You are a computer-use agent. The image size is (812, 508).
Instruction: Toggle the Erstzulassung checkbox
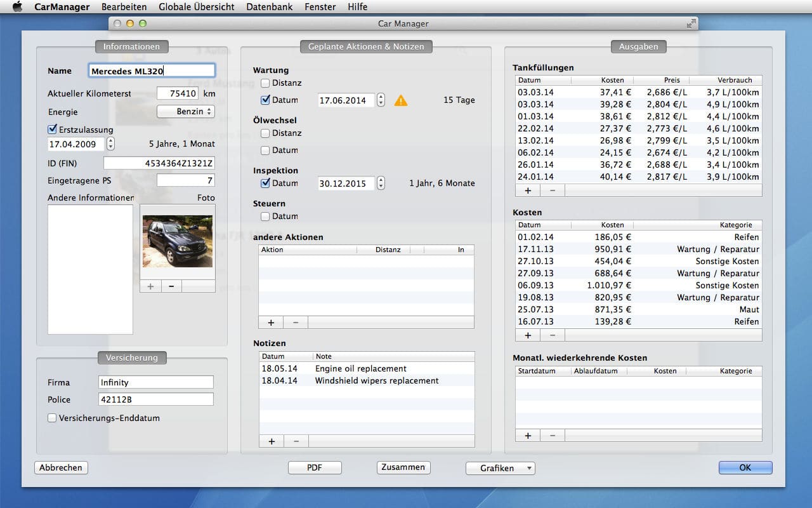click(53, 130)
